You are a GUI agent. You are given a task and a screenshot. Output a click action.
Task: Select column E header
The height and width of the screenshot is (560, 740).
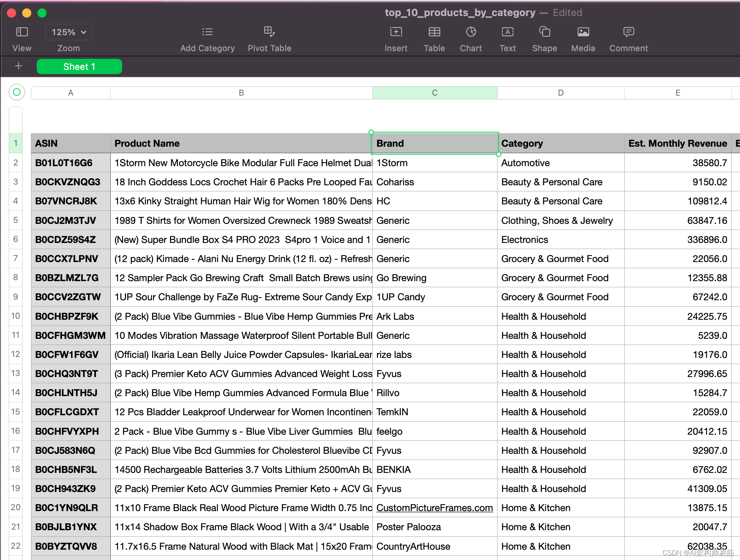678,93
